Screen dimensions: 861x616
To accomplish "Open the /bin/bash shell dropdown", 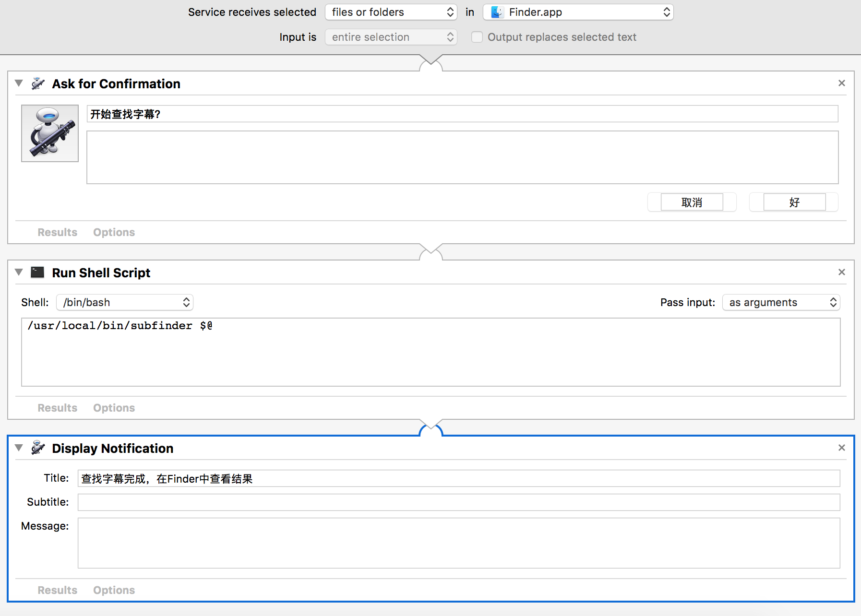I will (x=125, y=302).
